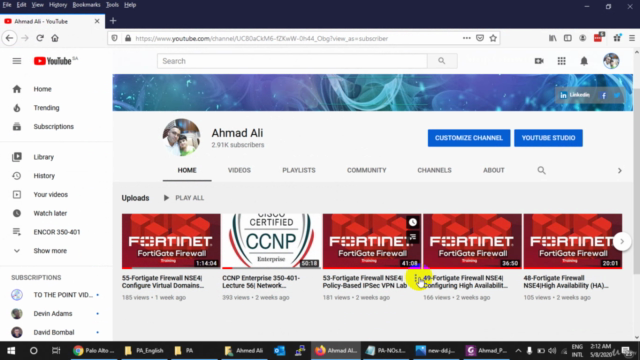Click the Twitter icon on the banner
Image resolution: width=640 pixels, height=360 pixels.
pyautogui.click(x=617, y=96)
